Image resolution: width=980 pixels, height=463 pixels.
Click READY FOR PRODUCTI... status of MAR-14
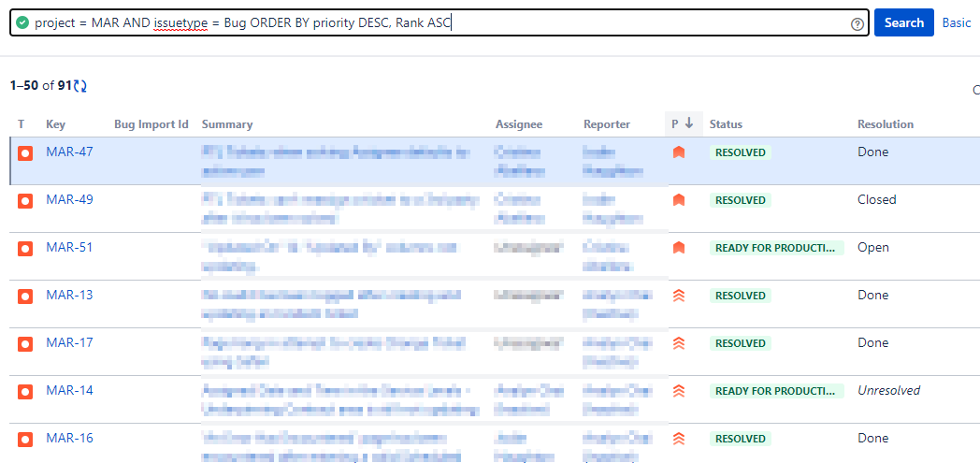tap(777, 391)
